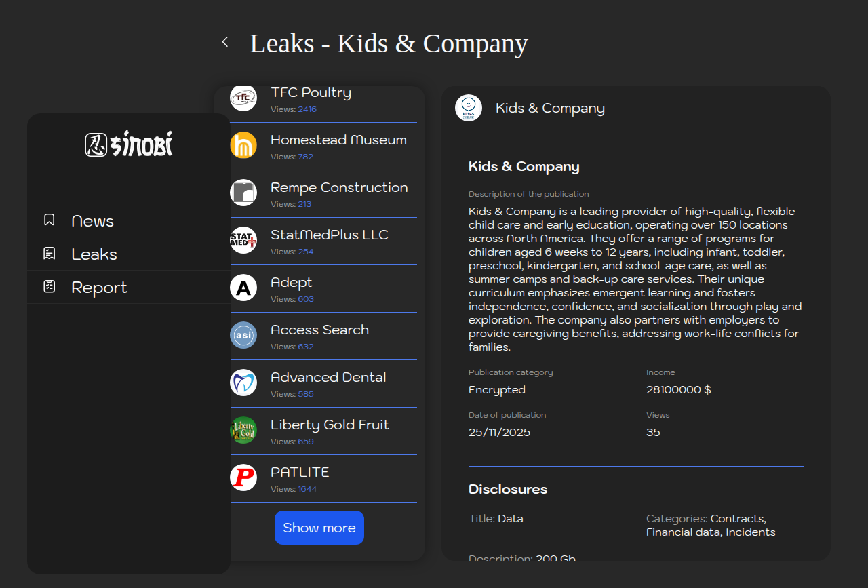Open the StatMedPlus LLC logo thumbnail
The height and width of the screenshot is (588, 868).
(243, 241)
